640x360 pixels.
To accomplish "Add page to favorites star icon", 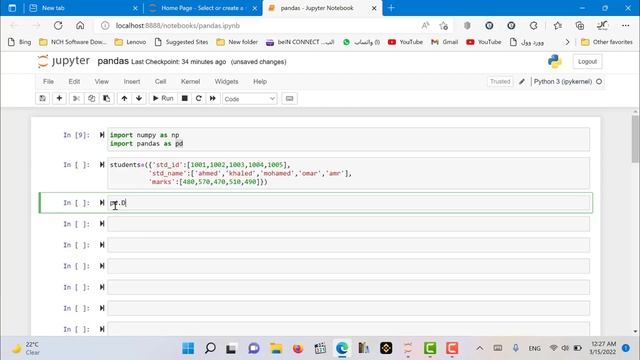I will [444, 25].
